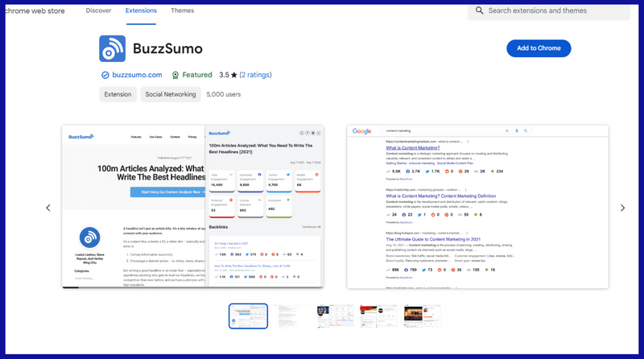Select the Social Networking category chip
The image size is (644, 359).
(170, 94)
